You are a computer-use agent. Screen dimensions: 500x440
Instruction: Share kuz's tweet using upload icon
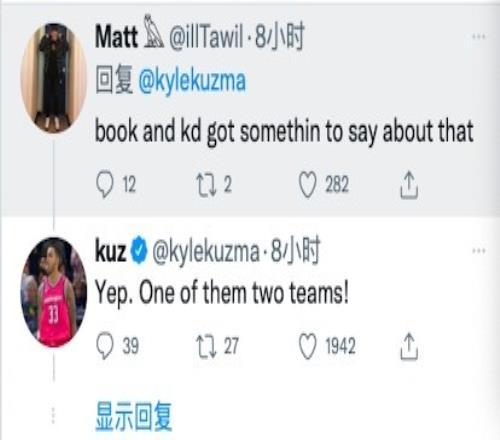[409, 346]
